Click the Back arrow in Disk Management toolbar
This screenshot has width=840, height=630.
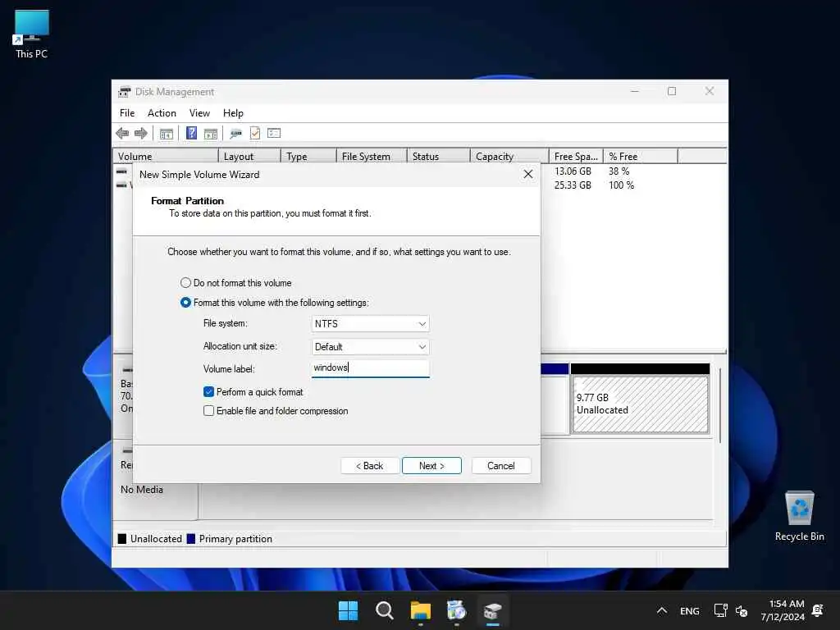coord(122,134)
